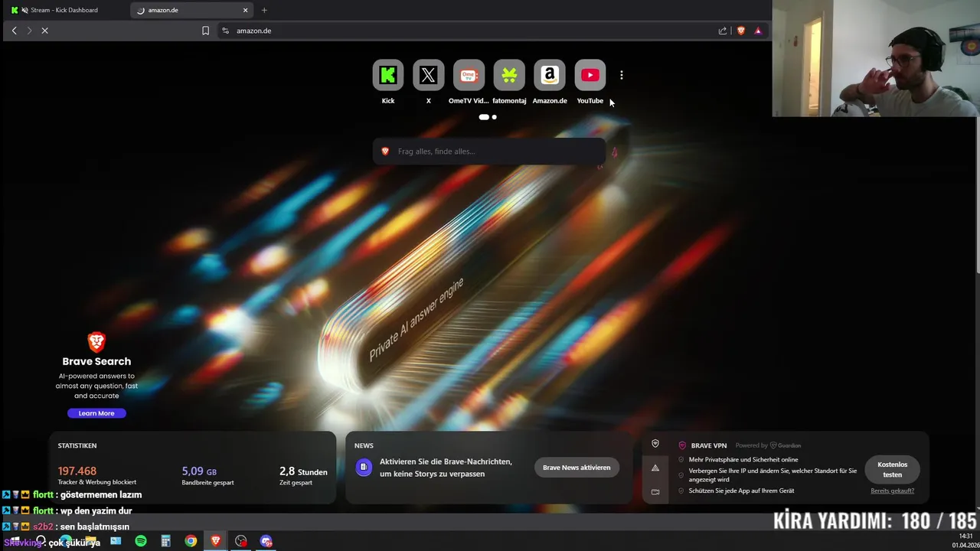
Task: Open Spotify from the taskbar
Action: pyautogui.click(x=141, y=541)
